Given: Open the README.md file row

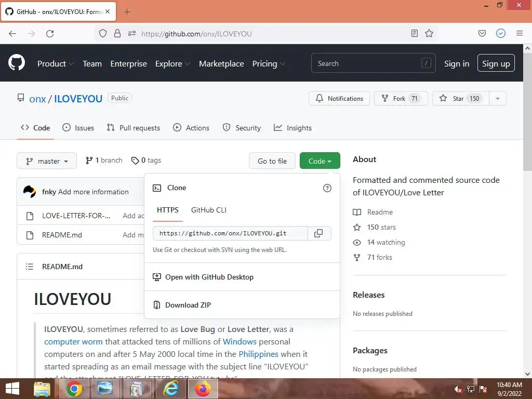Looking at the screenshot, I should coord(62,235).
